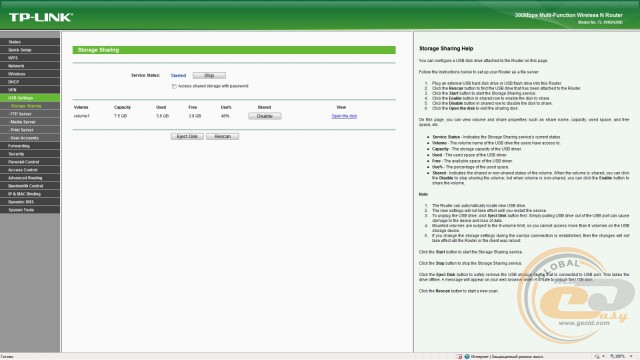This screenshot has height=360, width=640.
Task: Click the '40%' use value
Action: tap(225, 116)
